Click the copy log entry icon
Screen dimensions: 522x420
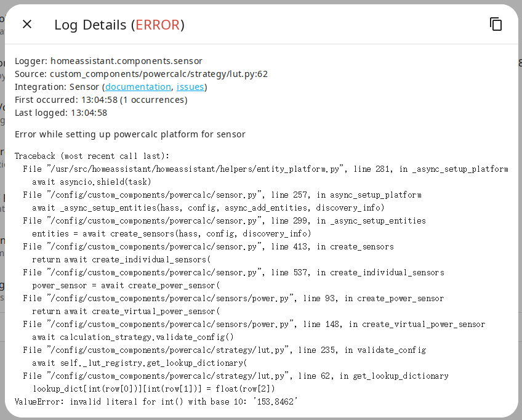coord(496,24)
